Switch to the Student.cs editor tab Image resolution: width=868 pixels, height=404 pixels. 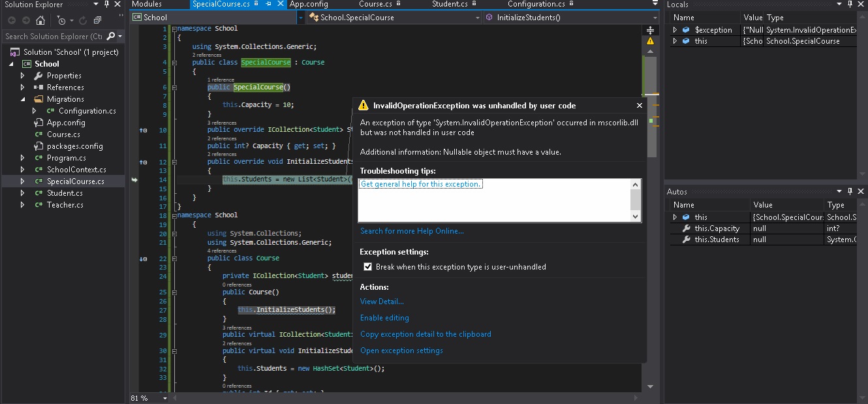tap(450, 4)
